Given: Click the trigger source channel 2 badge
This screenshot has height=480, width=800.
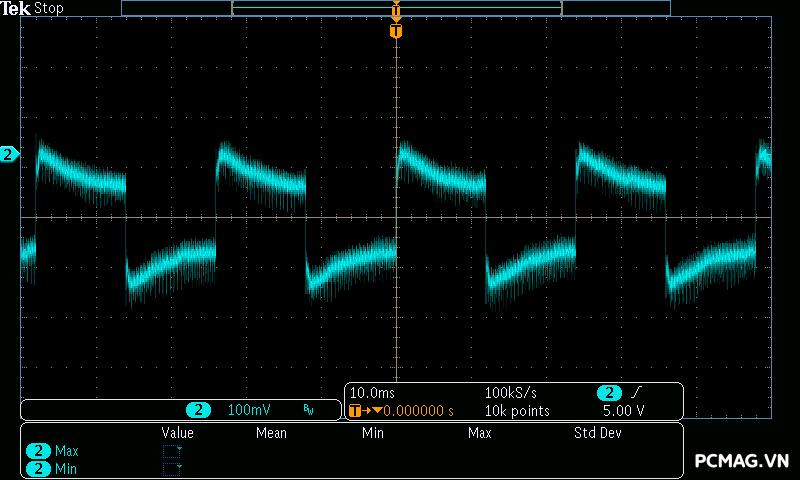Looking at the screenshot, I should (x=609, y=393).
